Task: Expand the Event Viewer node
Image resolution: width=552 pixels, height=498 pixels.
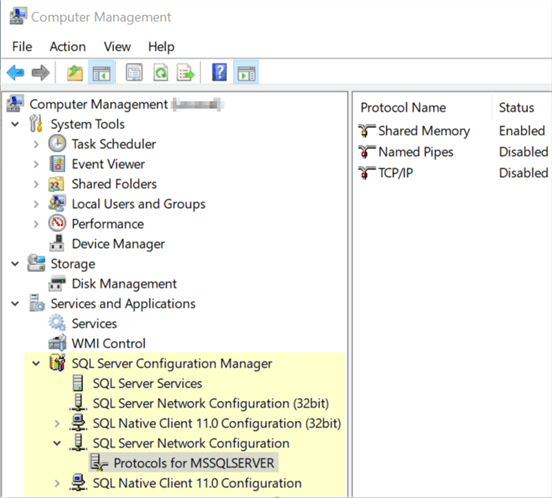Action: coord(36,164)
